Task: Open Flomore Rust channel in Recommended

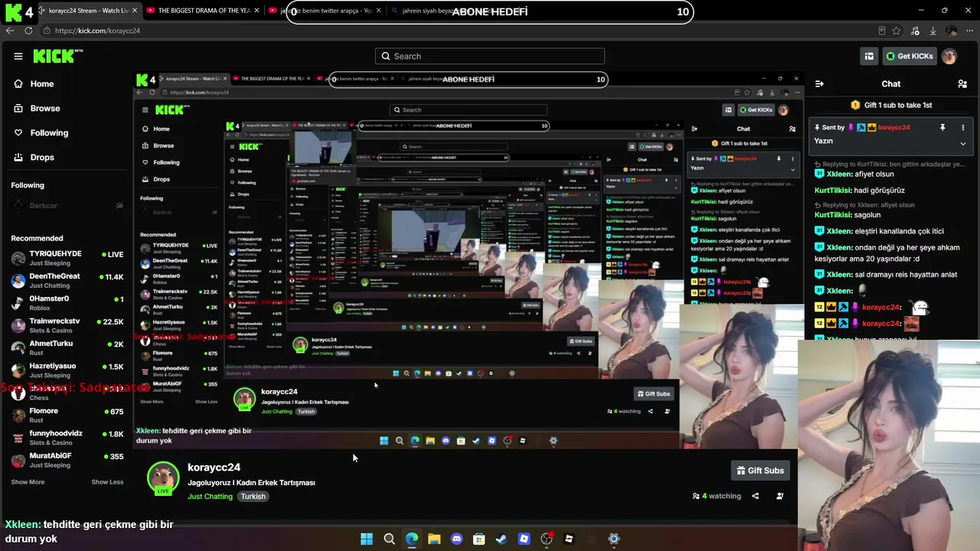Action: (67, 416)
